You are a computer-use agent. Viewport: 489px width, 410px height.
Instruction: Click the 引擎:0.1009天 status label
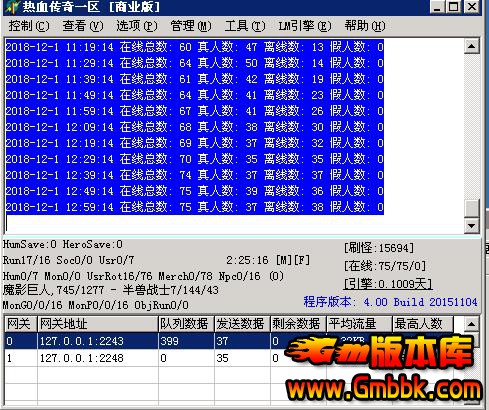pyautogui.click(x=388, y=284)
